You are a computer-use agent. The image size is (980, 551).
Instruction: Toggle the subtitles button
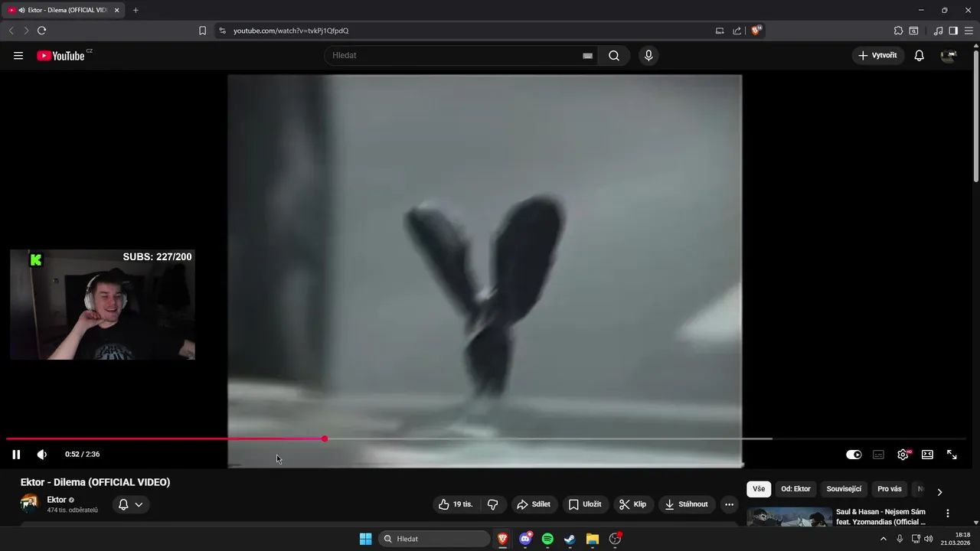(878, 455)
